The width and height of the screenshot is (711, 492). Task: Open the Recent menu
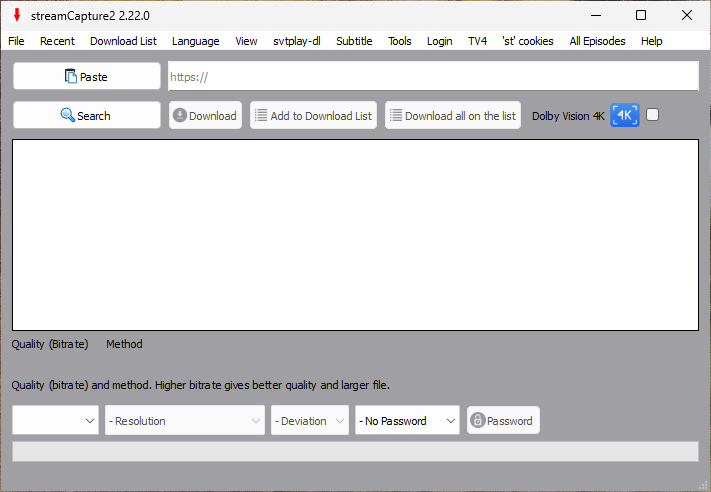57,41
